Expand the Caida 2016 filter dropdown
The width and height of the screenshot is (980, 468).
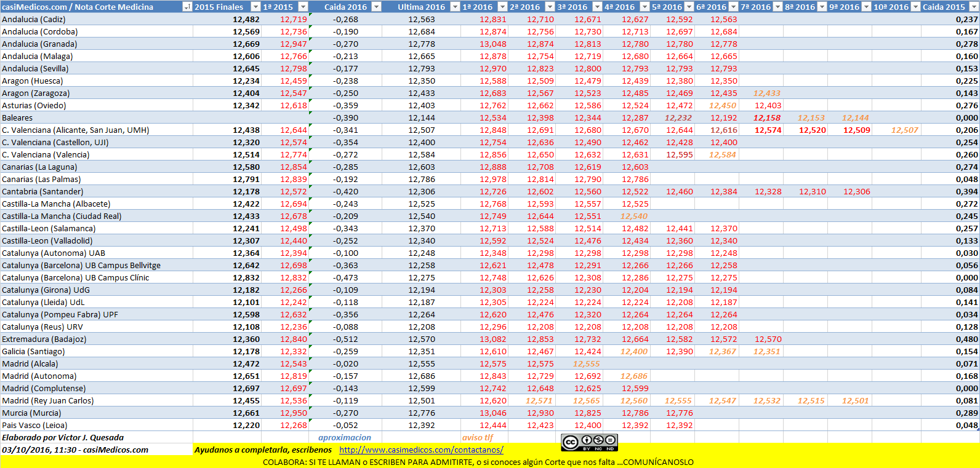click(x=377, y=7)
